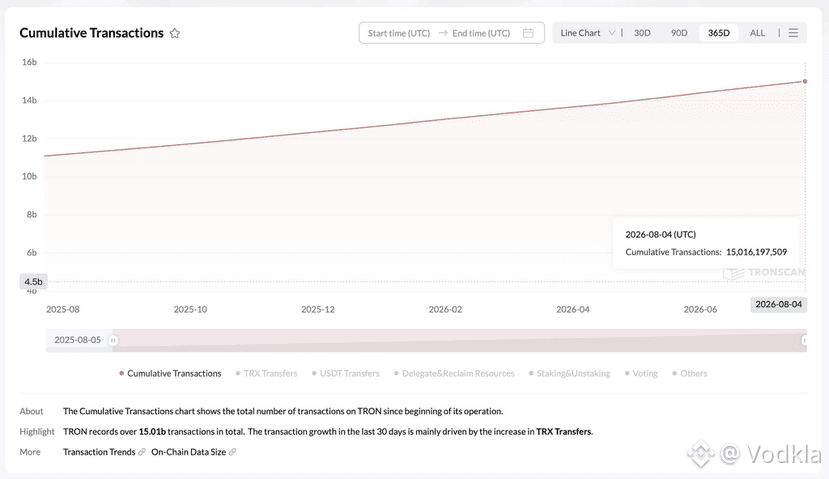Toggle Staking&Unstaking legend series
This screenshot has width=829, height=479.
(x=569, y=373)
